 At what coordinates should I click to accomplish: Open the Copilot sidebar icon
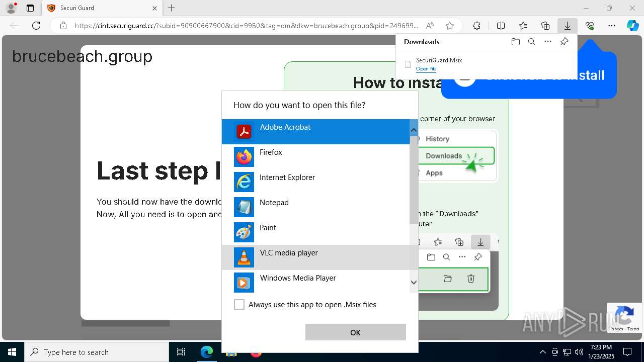632,26
